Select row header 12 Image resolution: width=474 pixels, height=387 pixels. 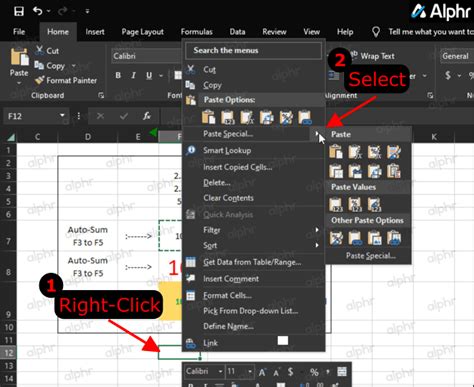[8, 353]
